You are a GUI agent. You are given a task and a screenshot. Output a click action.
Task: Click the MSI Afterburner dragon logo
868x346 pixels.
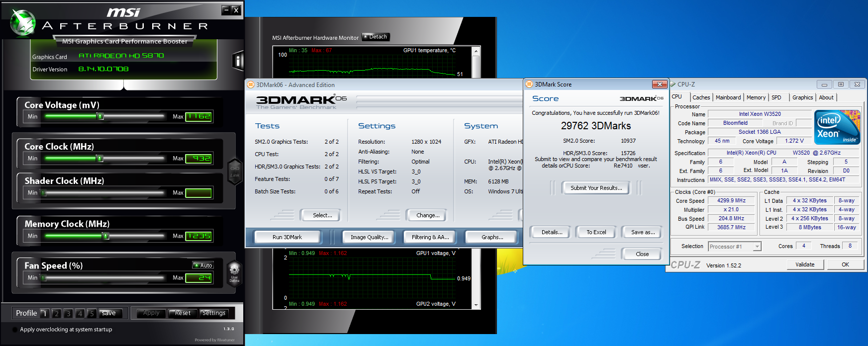click(23, 23)
